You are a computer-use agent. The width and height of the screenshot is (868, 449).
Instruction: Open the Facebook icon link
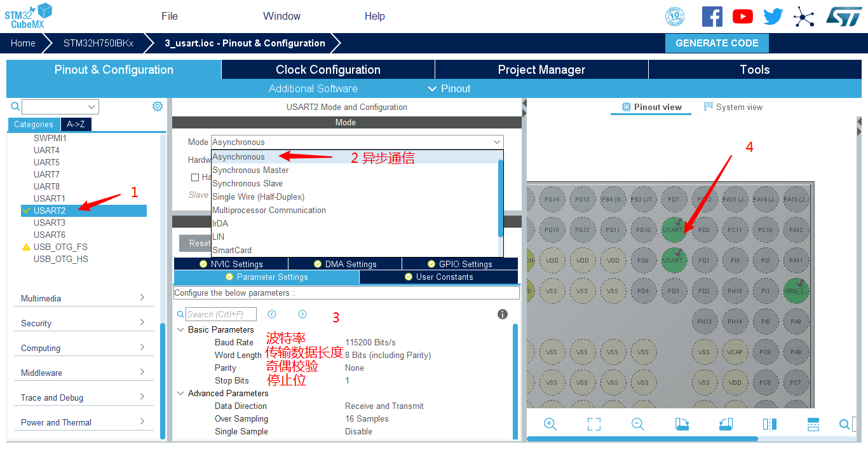click(712, 17)
